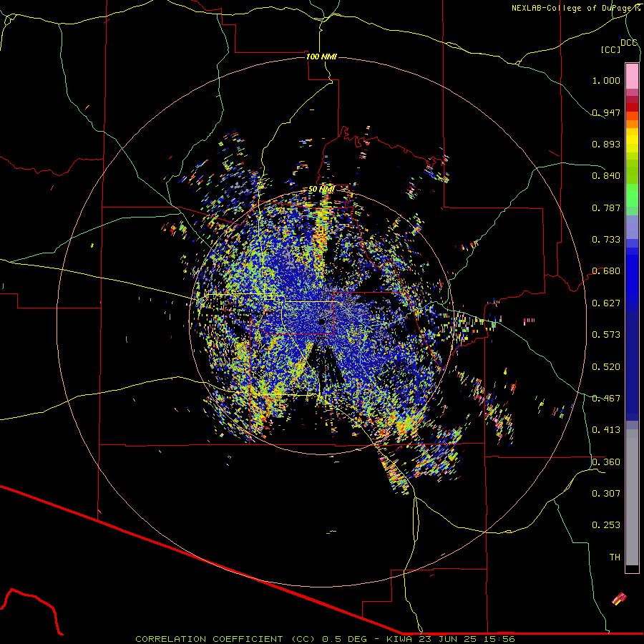Click the 0.840 scale value

[x=606, y=176]
